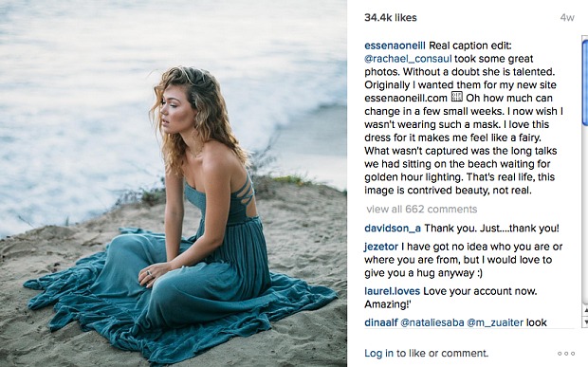This screenshot has height=367, width=588.
Task: Open essenaoneill profile username link
Action: (395, 46)
